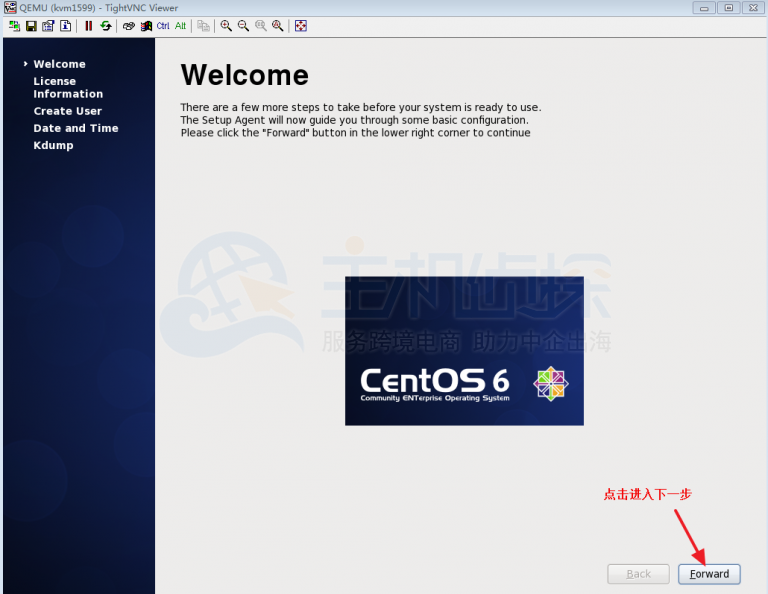Viewport: 768px width, 594px height.
Task: Select License Information in the sidebar
Action: tap(68, 88)
